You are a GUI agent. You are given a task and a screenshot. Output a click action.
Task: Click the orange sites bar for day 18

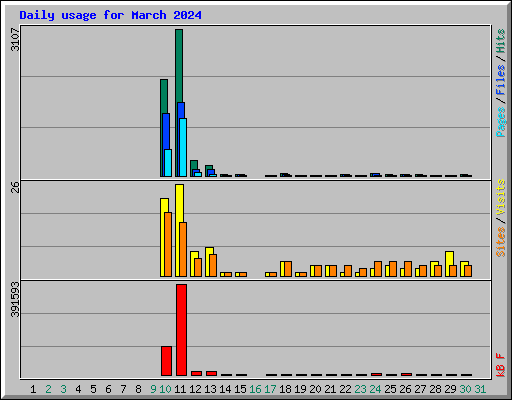pos(288,269)
